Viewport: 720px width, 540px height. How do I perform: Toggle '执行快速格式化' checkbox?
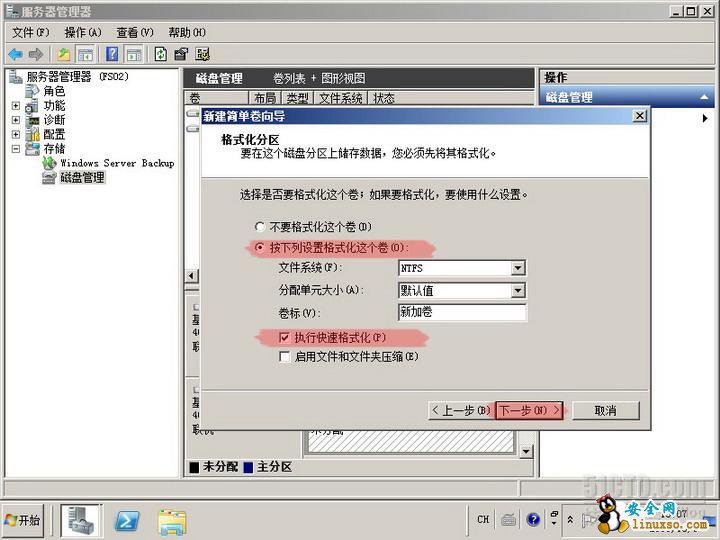285,338
